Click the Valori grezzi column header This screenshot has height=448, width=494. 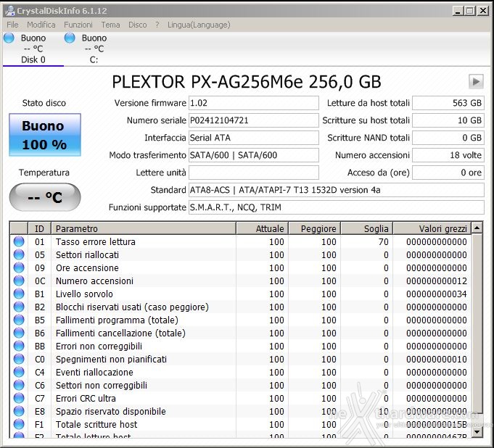click(432, 228)
